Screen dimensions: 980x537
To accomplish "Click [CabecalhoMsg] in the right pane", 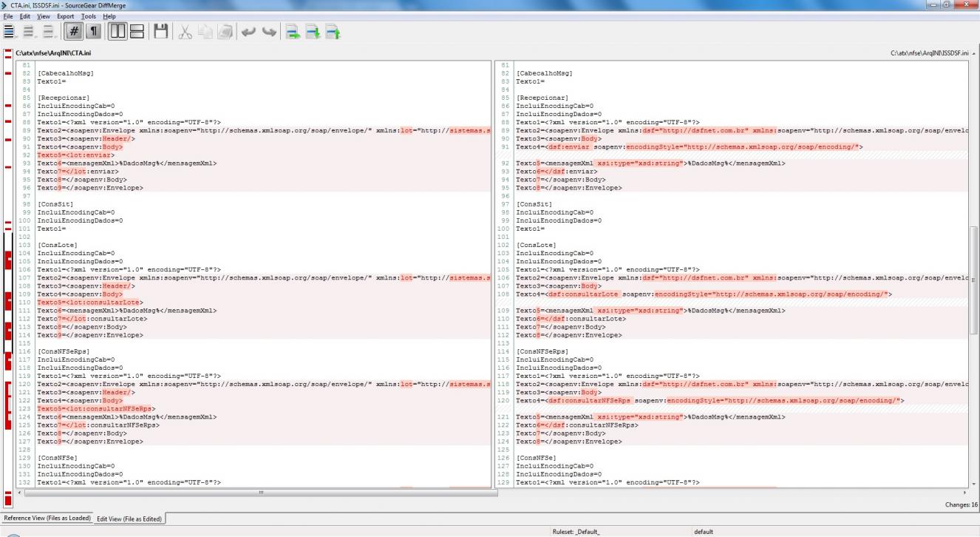I will [x=544, y=73].
